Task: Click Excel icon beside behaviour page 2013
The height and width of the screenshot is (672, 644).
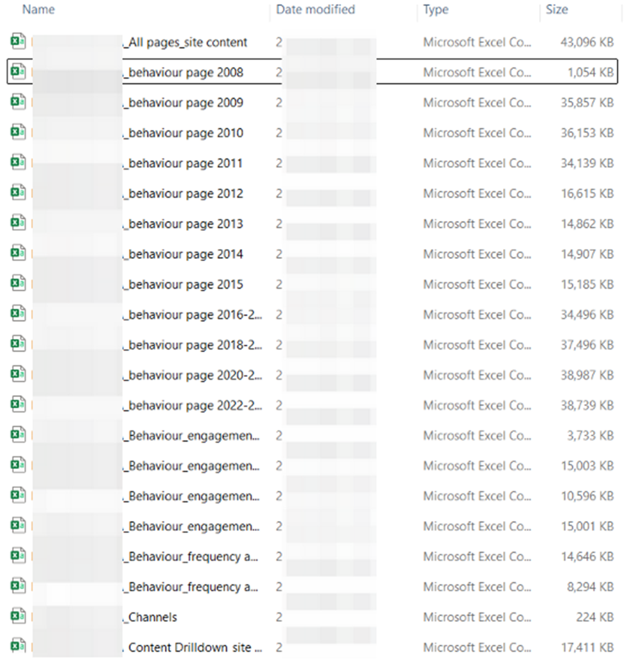Action: coord(18,223)
